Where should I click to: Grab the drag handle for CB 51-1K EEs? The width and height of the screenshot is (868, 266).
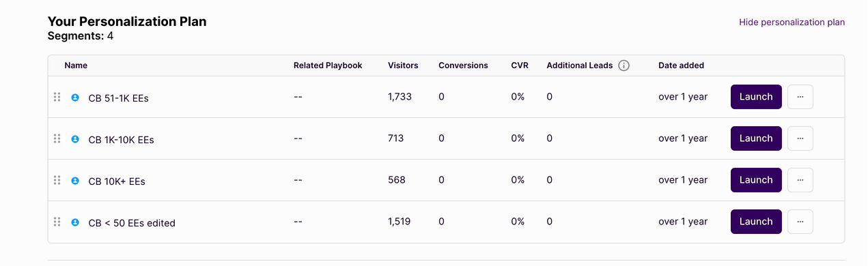[57, 97]
